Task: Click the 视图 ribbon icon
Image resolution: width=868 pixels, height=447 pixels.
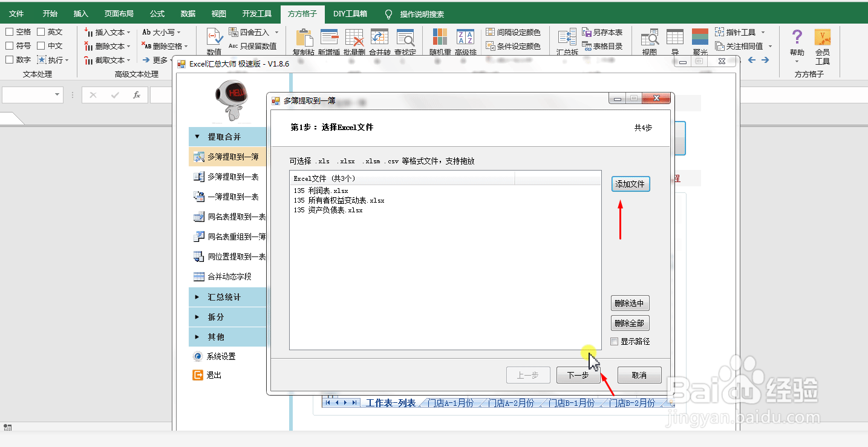Action: coord(650,38)
